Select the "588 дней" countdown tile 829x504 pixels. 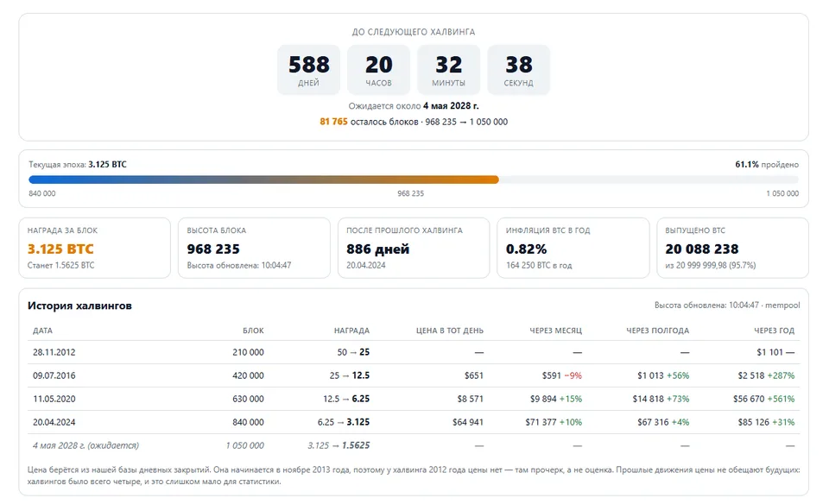pyautogui.click(x=309, y=70)
